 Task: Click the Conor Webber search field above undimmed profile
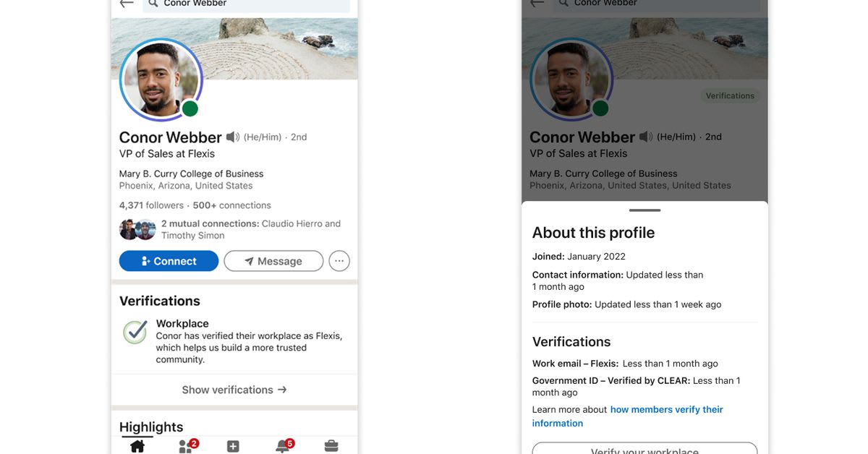pyautogui.click(x=247, y=4)
